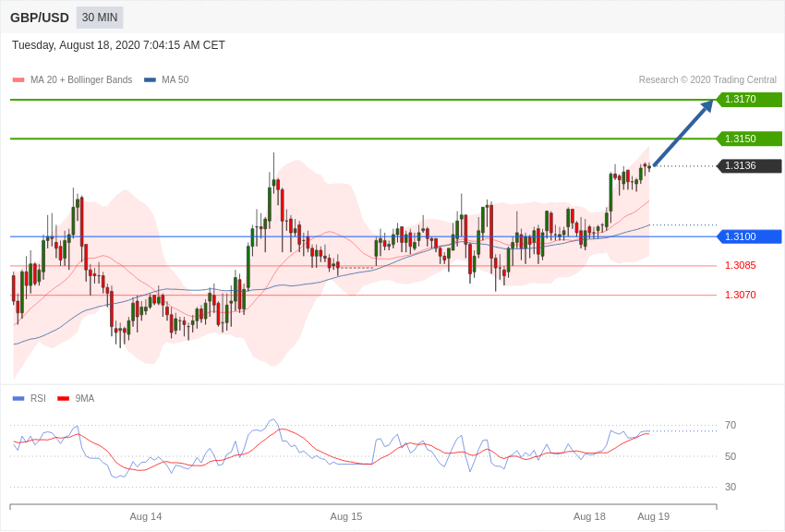Click the MA 20 + Bollinger Bands legend swatch
Image resolution: width=785 pixels, height=532 pixels.
pos(18,79)
